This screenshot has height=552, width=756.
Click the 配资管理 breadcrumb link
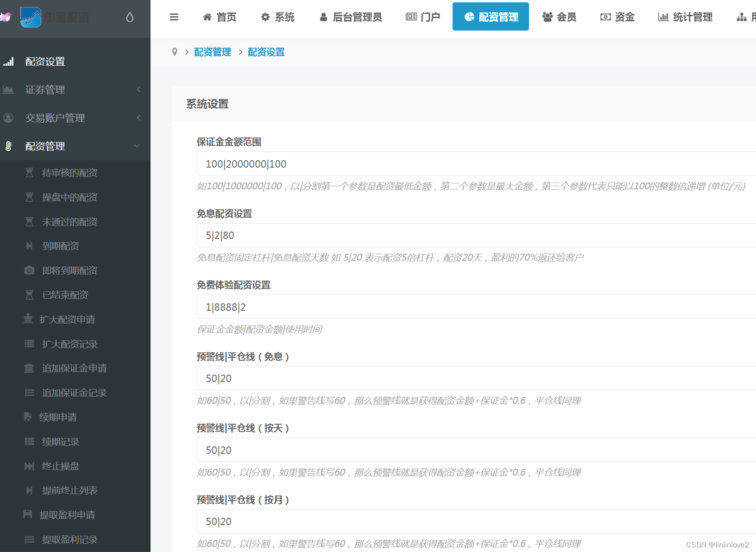[213, 52]
